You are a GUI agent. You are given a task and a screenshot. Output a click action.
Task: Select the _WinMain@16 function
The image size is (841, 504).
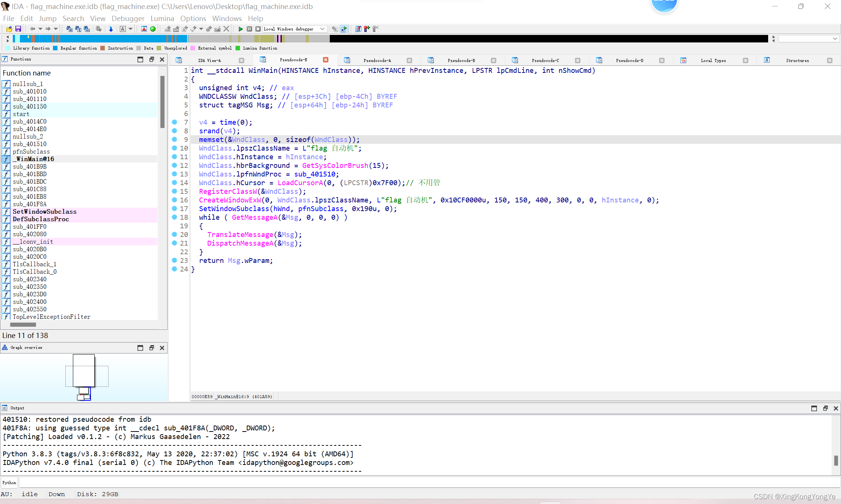(x=33, y=159)
